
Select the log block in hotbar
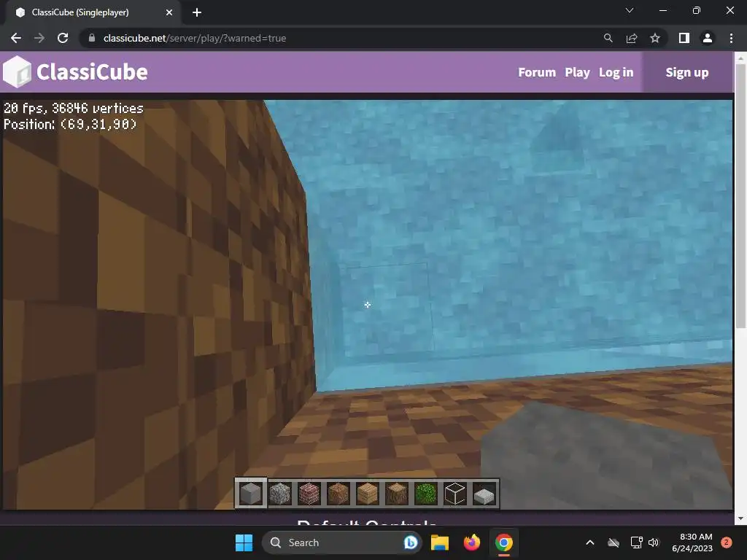pyautogui.click(x=396, y=494)
